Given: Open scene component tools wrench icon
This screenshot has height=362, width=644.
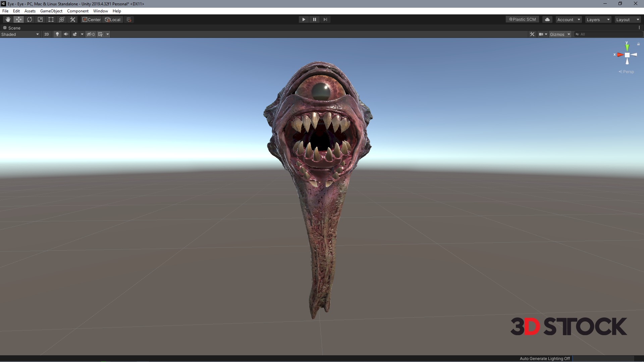Looking at the screenshot, I should pos(532,34).
